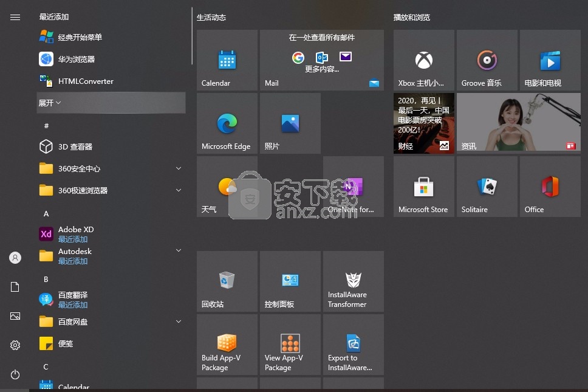Open the 照片 photos tile

pyautogui.click(x=290, y=123)
